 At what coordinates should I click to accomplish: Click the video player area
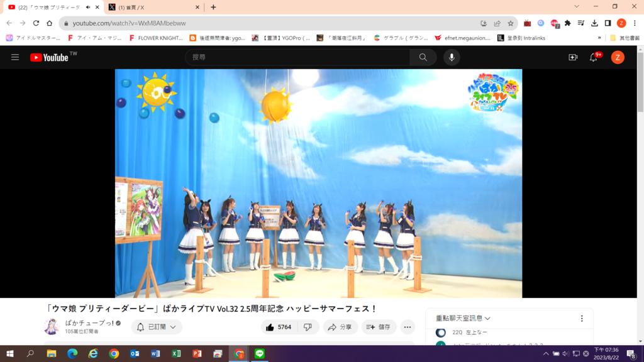[x=318, y=183]
